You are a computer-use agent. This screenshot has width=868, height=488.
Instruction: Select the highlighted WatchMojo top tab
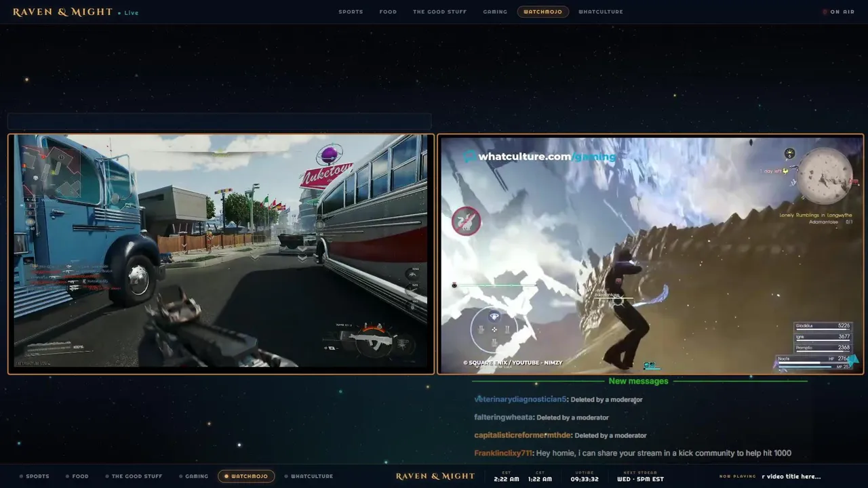(x=542, y=12)
